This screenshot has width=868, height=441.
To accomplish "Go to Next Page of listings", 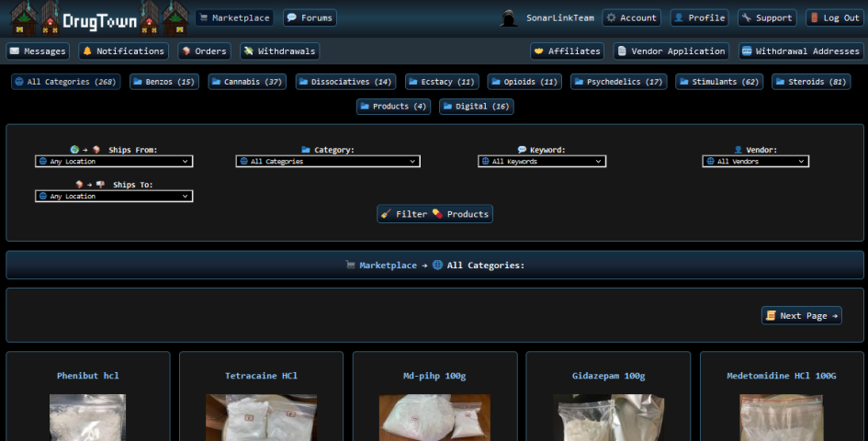I will coord(801,315).
